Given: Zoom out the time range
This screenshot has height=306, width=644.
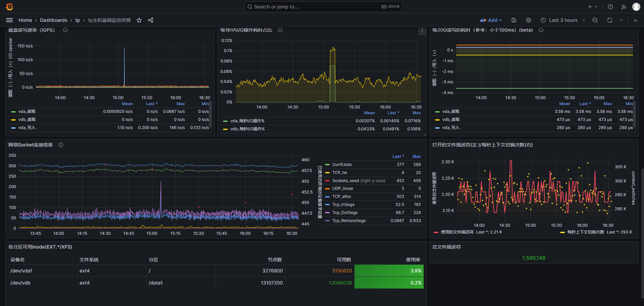Looking at the screenshot, I should pyautogui.click(x=595, y=20).
